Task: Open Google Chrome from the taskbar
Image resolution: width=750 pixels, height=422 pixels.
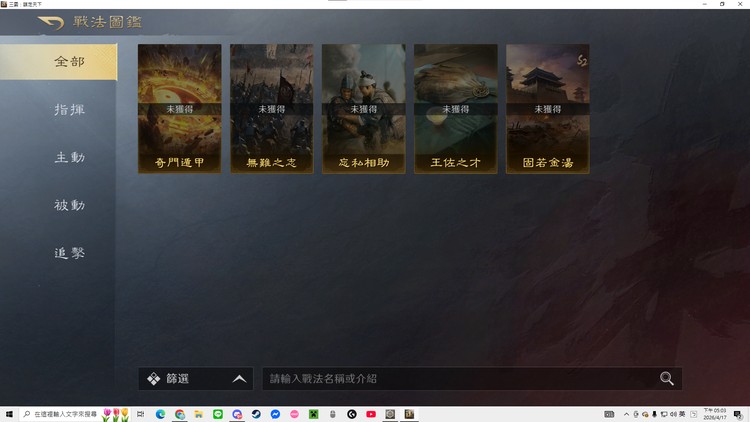Action: pos(179,414)
